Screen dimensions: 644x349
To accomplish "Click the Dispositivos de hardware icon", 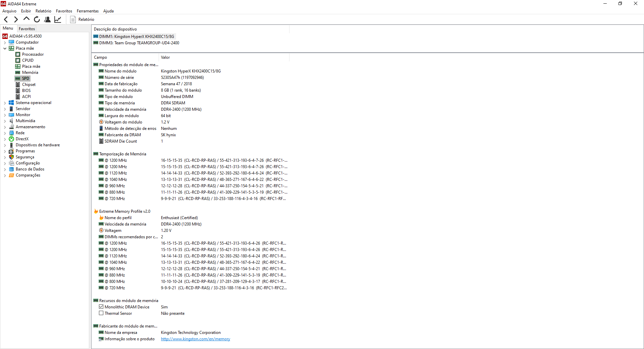I will 11,145.
